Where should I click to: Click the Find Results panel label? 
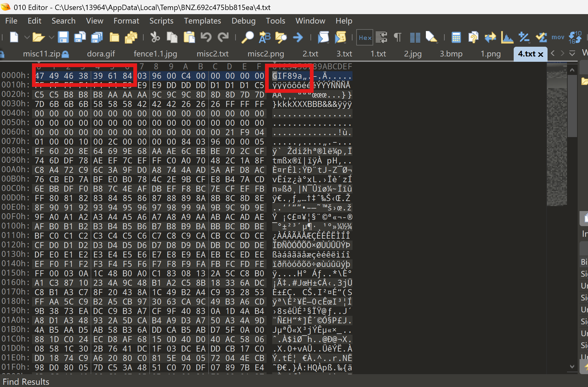point(26,382)
